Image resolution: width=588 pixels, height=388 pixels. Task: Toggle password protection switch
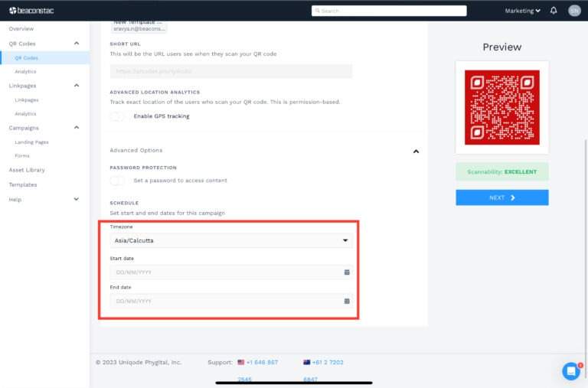tap(117, 181)
